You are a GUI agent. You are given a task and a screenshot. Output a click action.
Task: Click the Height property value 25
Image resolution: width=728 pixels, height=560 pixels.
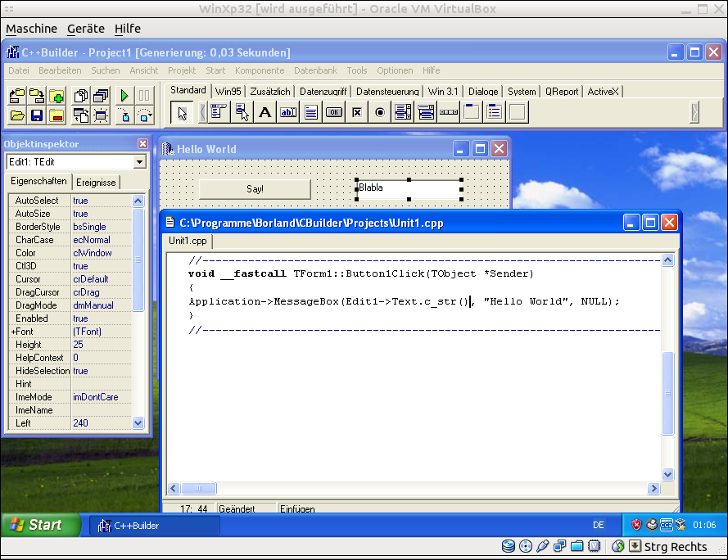tap(102, 345)
